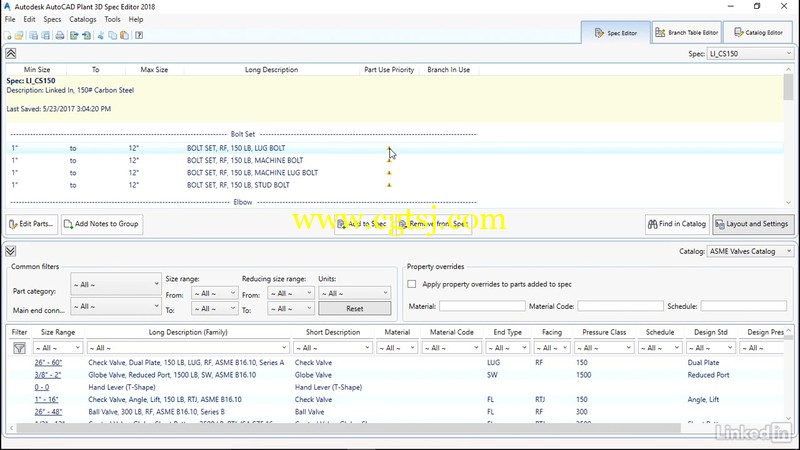800x450 pixels.
Task: Open the Size range From dropdown
Action: (214, 293)
